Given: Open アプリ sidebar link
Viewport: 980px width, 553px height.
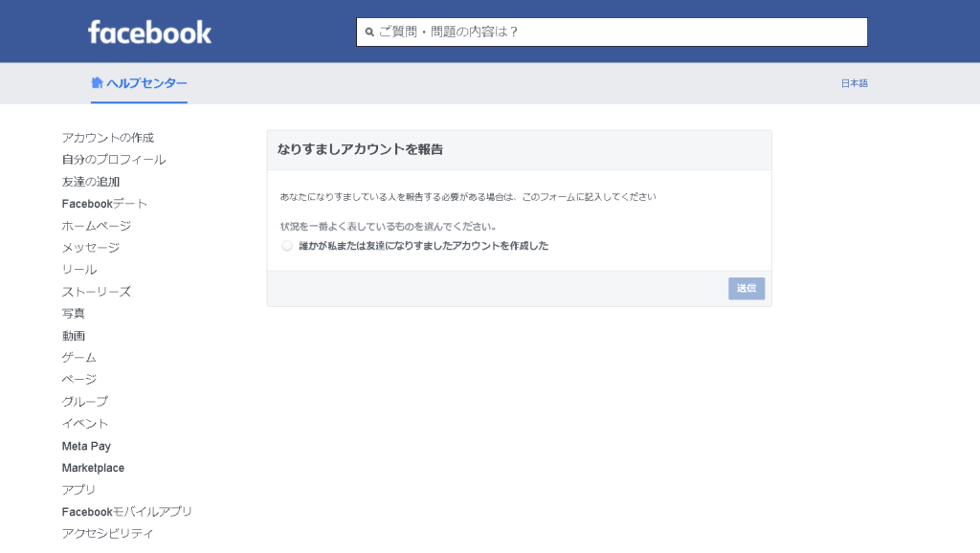Looking at the screenshot, I should coord(78,490).
